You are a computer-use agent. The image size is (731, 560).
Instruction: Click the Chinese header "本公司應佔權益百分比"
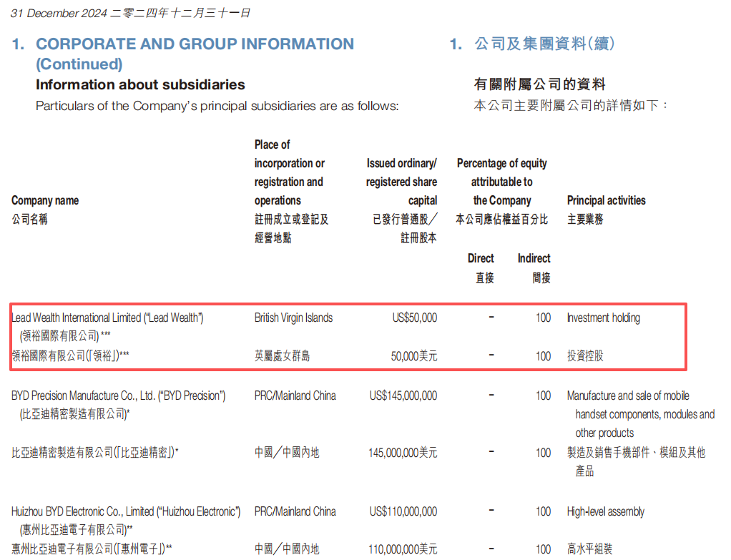(501, 219)
